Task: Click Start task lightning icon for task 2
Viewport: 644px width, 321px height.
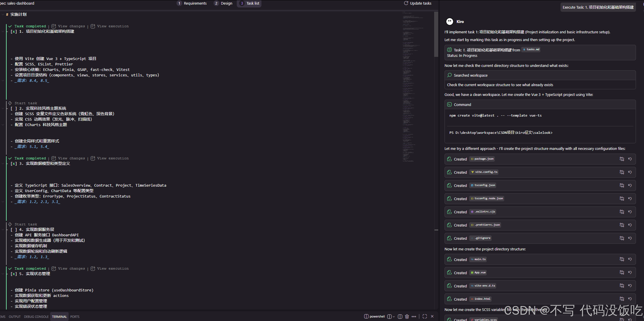Action: tap(10, 103)
